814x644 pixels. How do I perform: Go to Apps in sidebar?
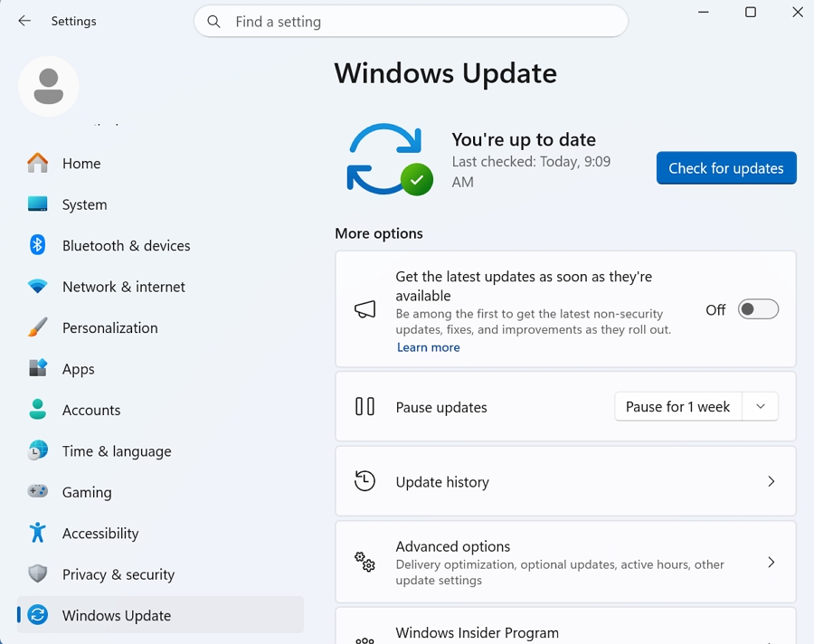[x=78, y=369]
